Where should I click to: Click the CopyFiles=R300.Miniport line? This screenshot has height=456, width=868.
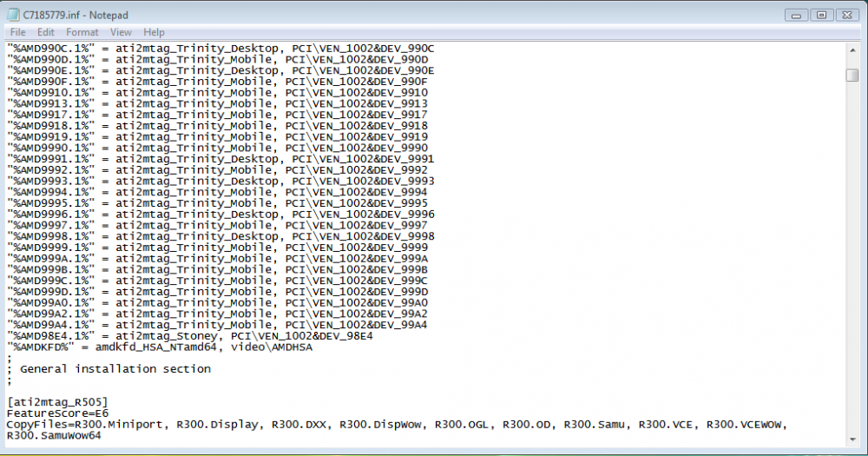[x=260, y=425]
